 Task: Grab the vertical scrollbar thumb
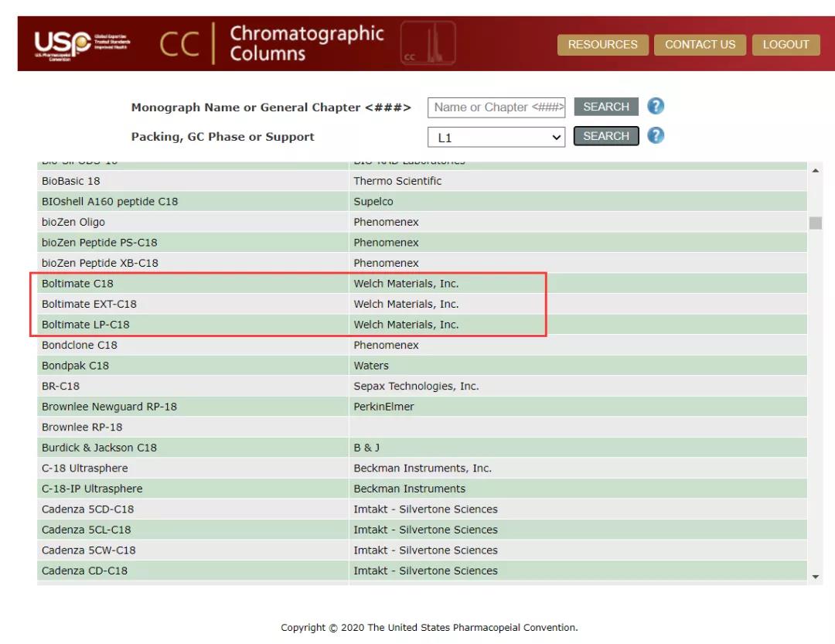coord(815,223)
